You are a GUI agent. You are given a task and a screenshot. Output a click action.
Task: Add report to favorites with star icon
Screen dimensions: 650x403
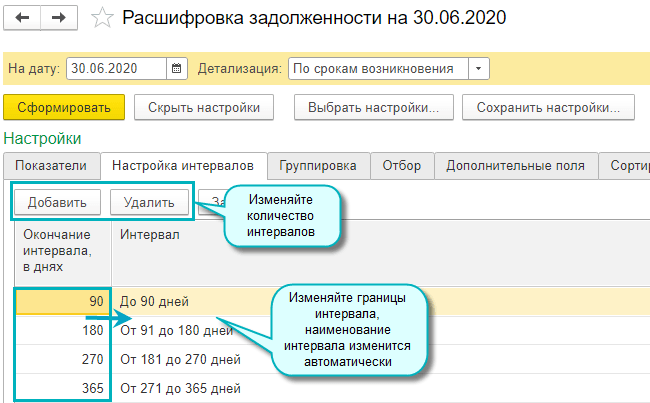[102, 18]
